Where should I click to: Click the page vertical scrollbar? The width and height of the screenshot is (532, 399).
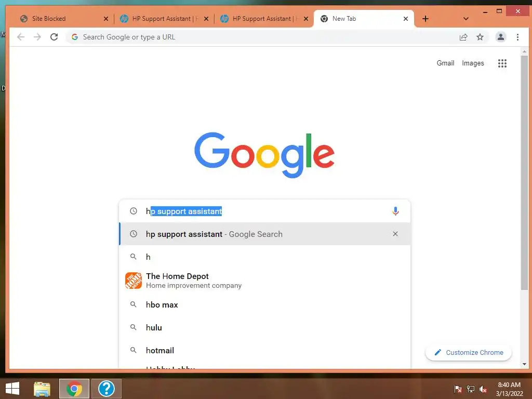coord(524,173)
